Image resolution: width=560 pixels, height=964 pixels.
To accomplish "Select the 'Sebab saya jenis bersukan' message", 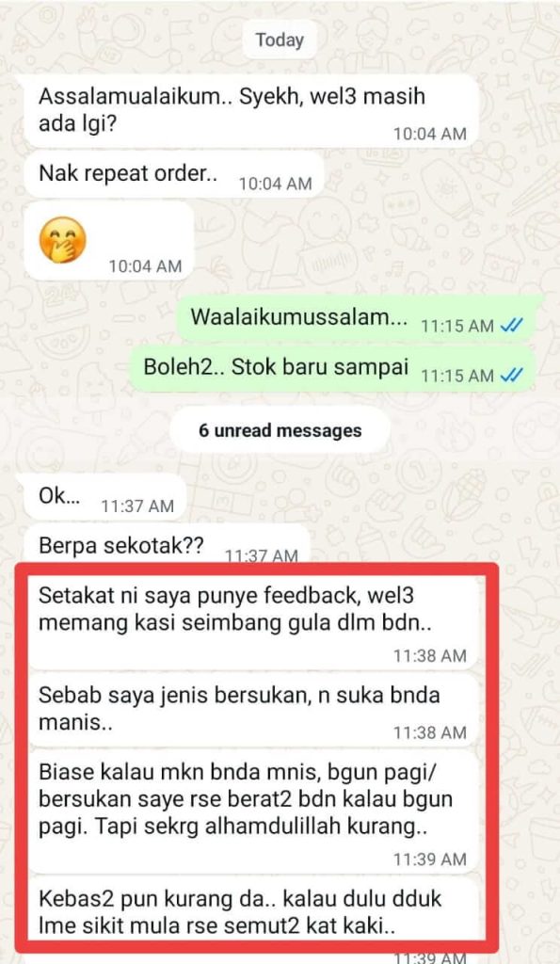I will (x=253, y=710).
